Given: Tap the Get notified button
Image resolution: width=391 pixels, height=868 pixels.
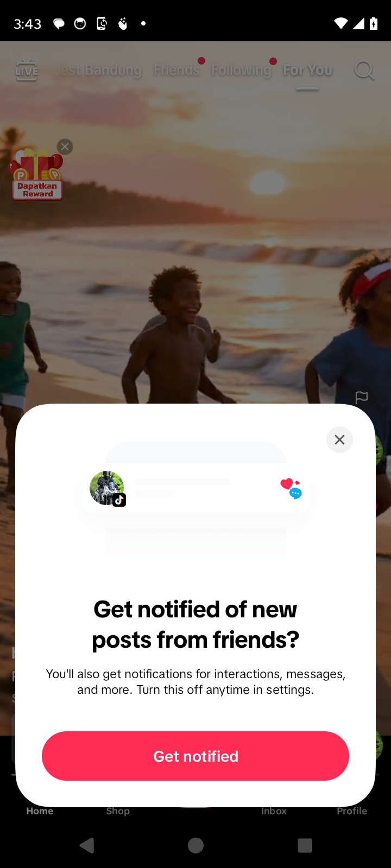Looking at the screenshot, I should point(195,756).
